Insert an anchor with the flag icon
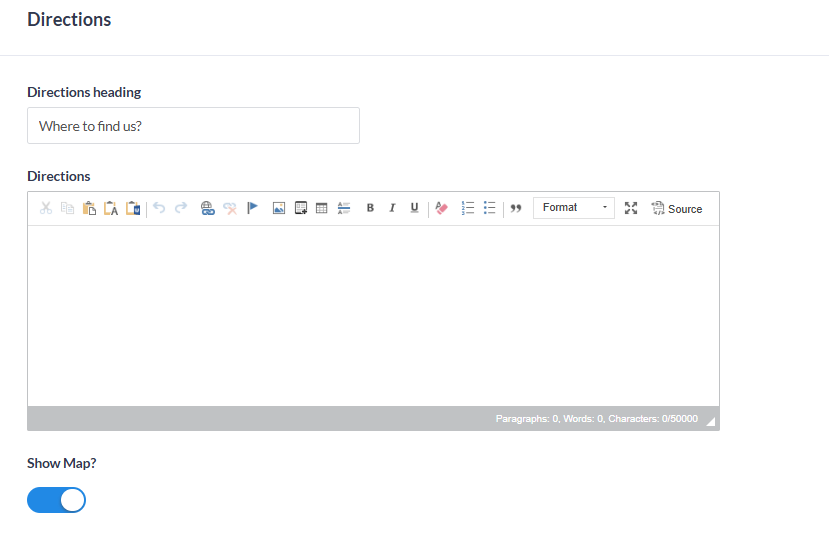This screenshot has width=829, height=540. [x=252, y=208]
